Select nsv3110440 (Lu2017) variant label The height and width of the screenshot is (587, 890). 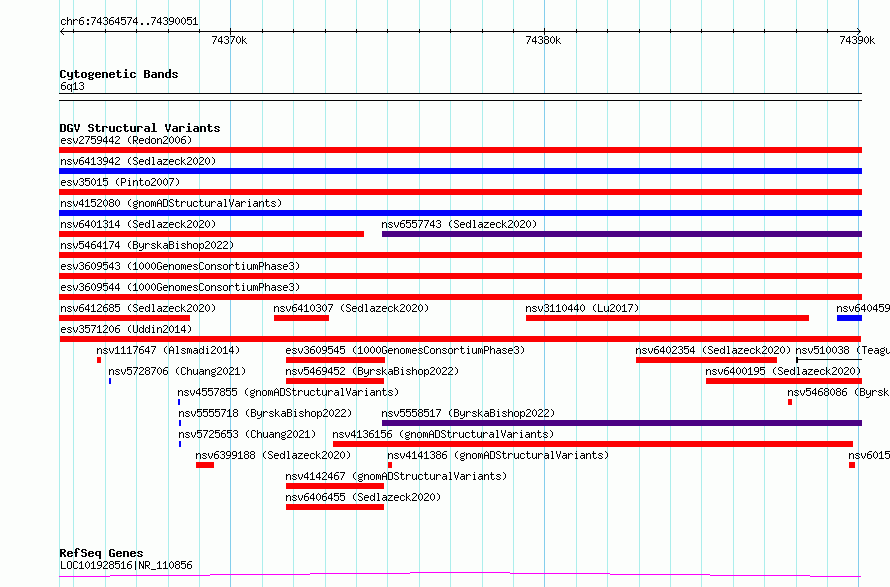[x=582, y=308]
